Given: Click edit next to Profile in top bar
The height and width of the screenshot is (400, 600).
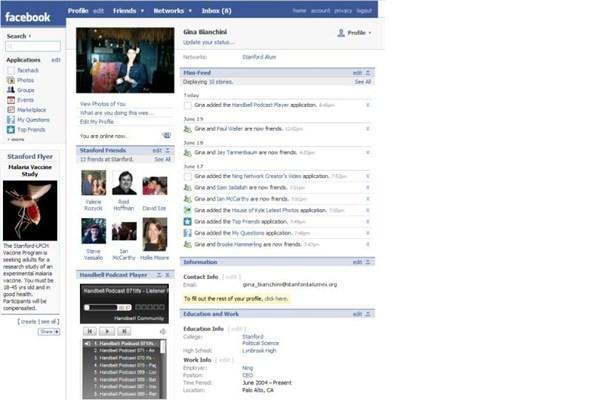Looking at the screenshot, I should pos(98,11).
